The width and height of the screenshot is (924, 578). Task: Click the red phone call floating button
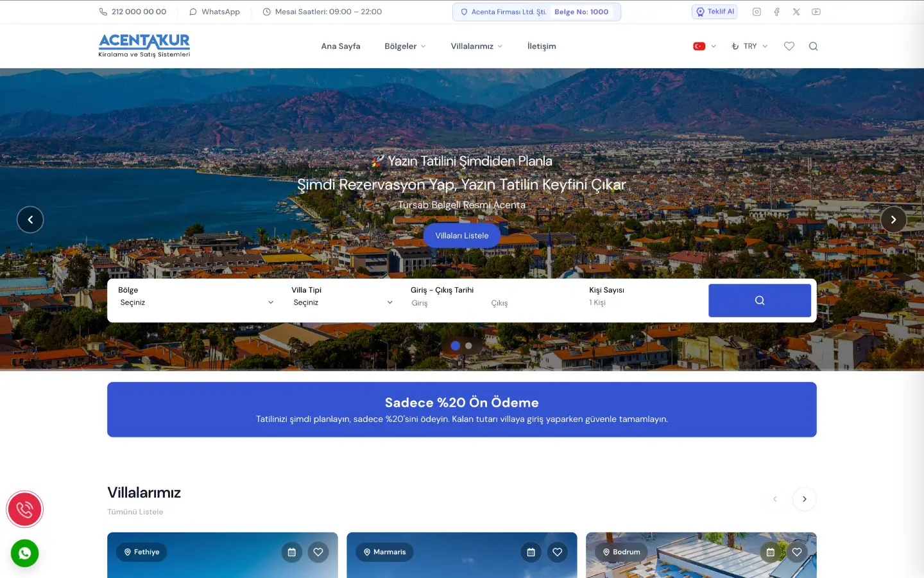[24, 509]
